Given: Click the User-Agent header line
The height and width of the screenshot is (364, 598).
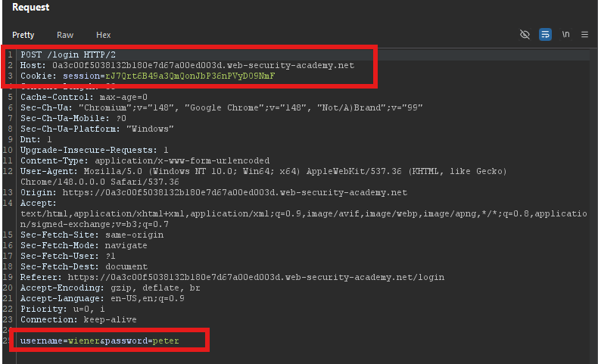Looking at the screenshot, I should click(x=263, y=176).
